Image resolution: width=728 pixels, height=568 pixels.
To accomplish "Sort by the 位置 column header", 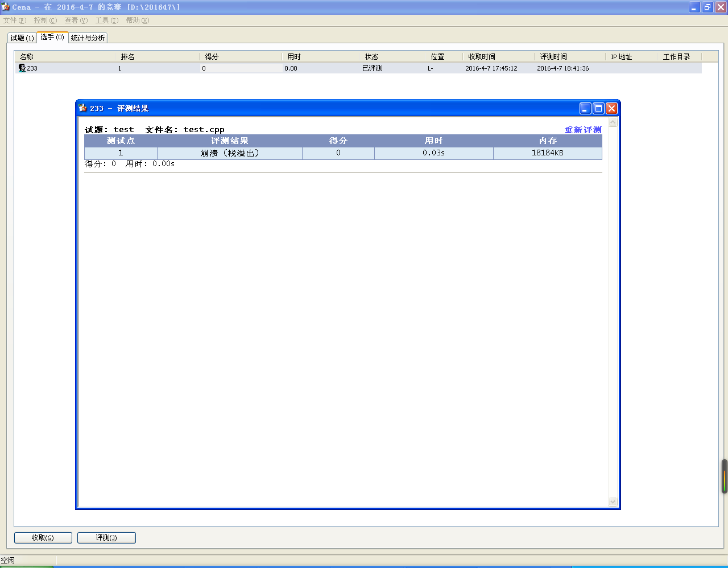I will point(444,57).
